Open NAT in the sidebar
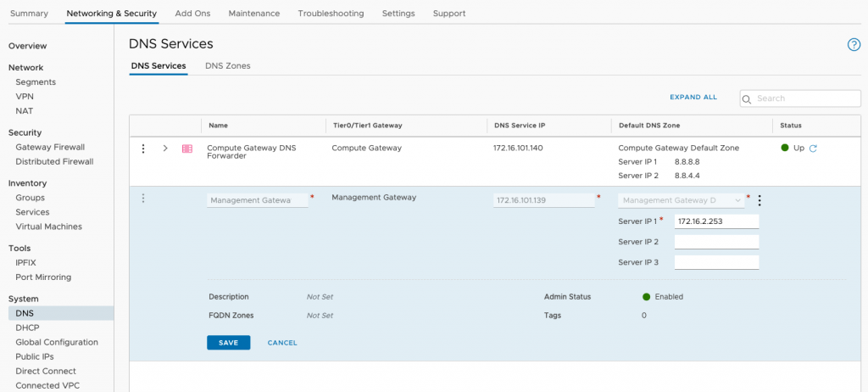 [25, 111]
